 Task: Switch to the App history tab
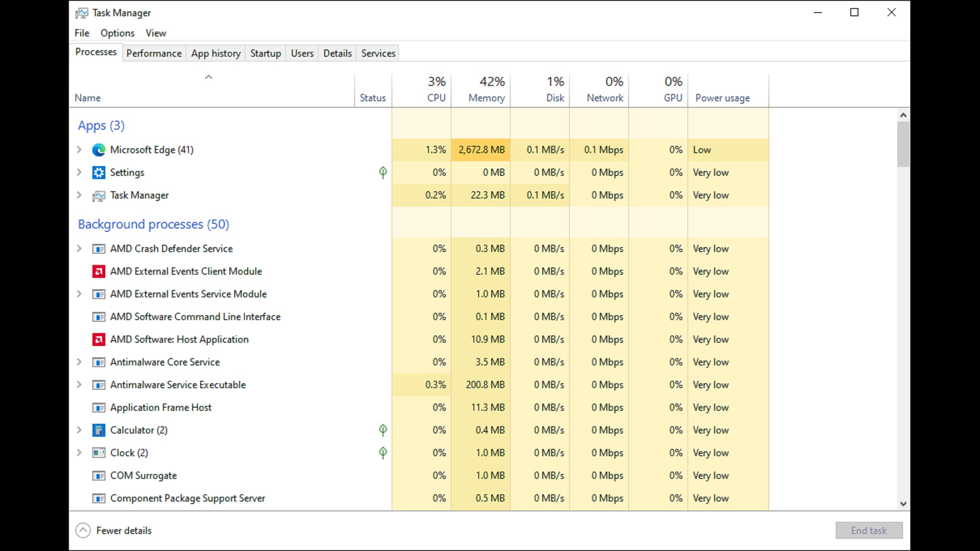(216, 53)
